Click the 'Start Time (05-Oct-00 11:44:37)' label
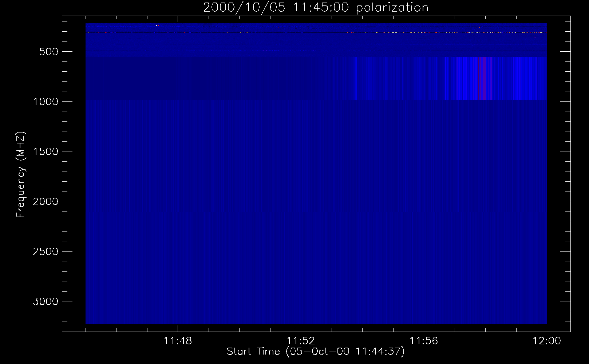 click(316, 352)
